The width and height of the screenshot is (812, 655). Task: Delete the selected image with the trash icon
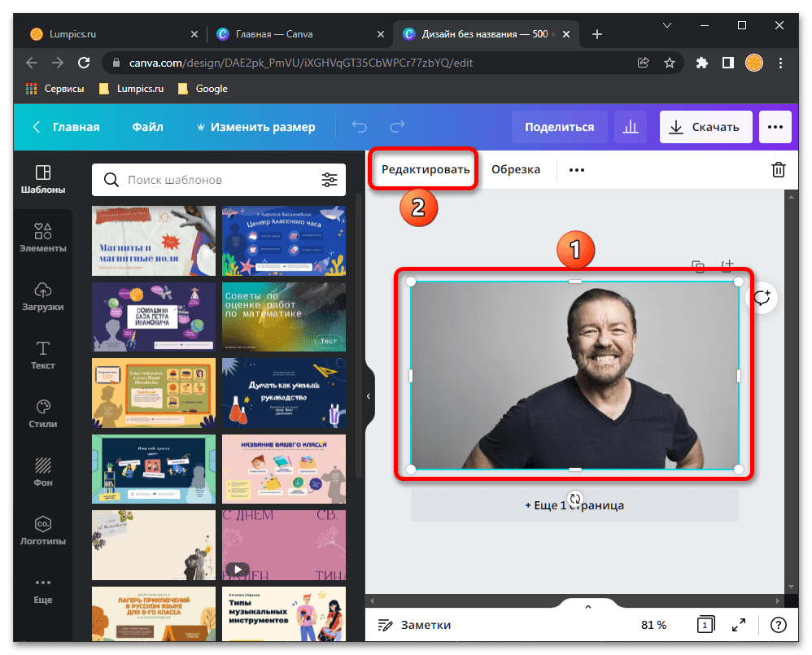click(x=779, y=169)
